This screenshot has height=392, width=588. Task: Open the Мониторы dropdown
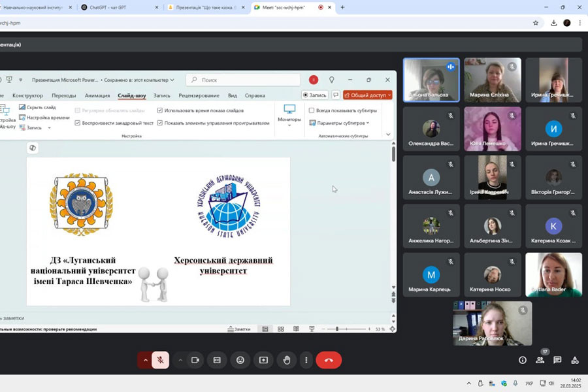tap(289, 115)
